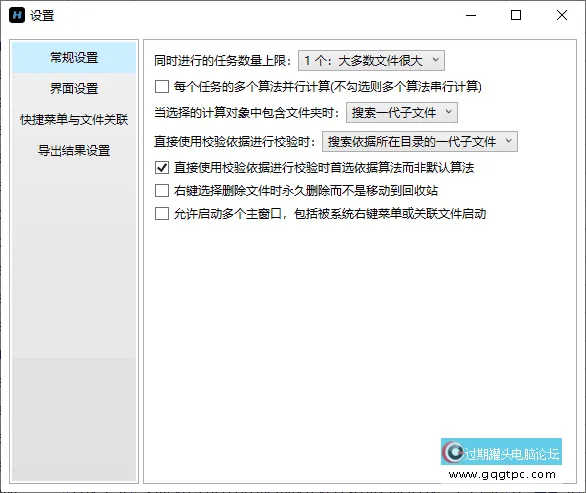Open the 常规设置 tab

point(74,58)
